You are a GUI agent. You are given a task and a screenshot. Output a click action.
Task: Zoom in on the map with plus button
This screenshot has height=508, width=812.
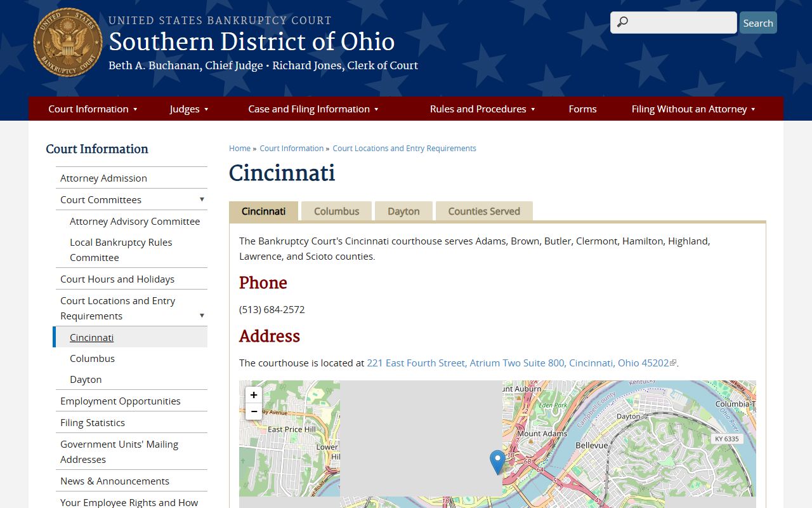coord(254,395)
